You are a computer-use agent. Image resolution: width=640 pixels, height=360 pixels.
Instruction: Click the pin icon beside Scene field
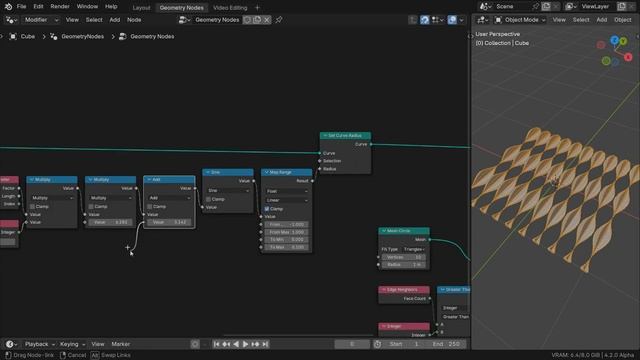[x=536, y=7]
